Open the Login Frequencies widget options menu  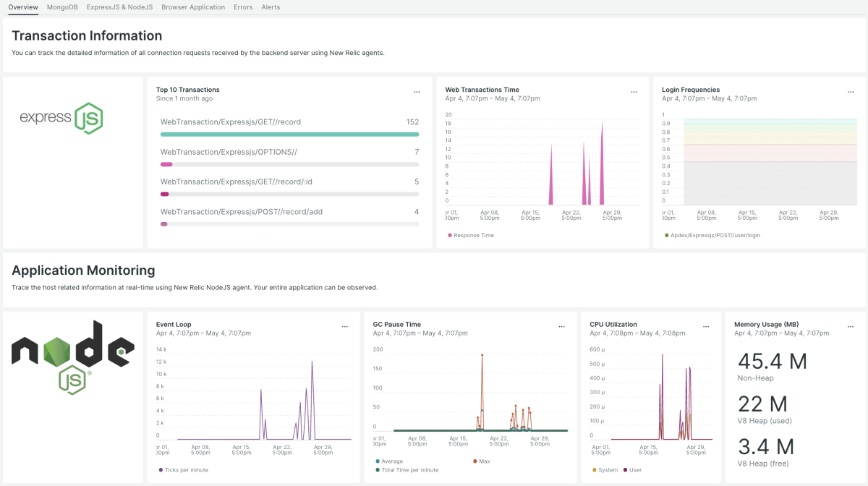pyautogui.click(x=851, y=92)
